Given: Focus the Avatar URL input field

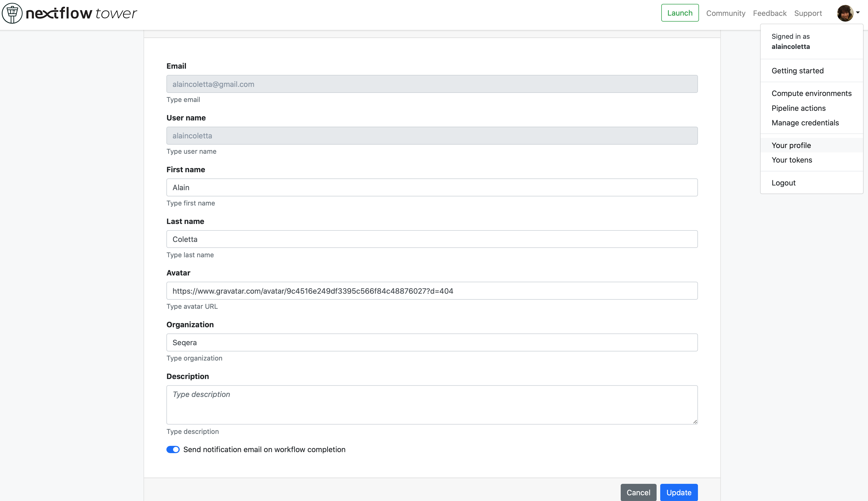Looking at the screenshot, I should (x=432, y=291).
